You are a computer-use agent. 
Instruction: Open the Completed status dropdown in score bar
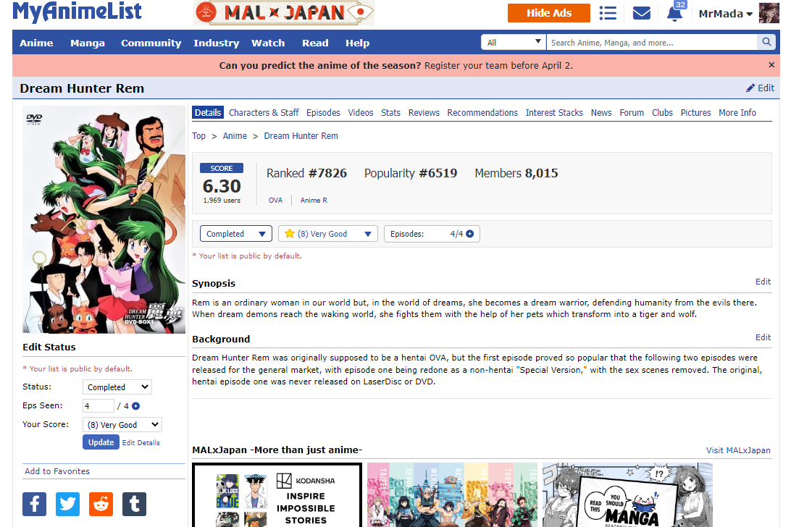pyautogui.click(x=235, y=234)
